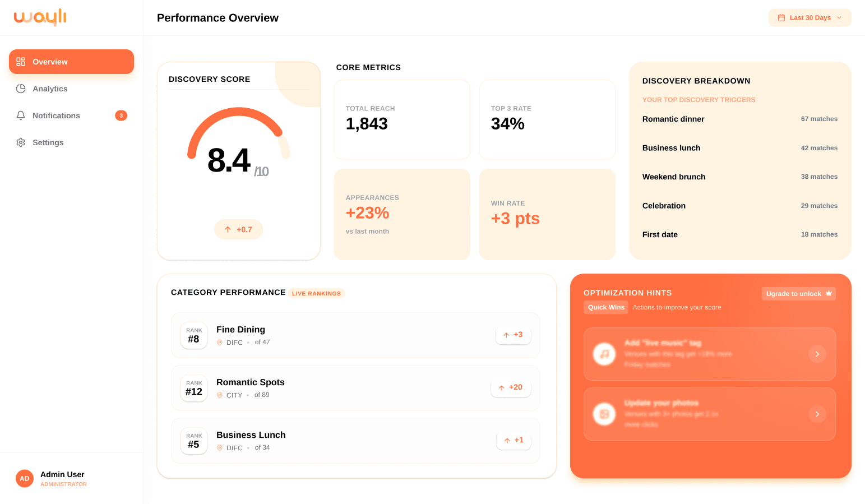
Task: Go to the Overview menu item
Action: [71, 62]
